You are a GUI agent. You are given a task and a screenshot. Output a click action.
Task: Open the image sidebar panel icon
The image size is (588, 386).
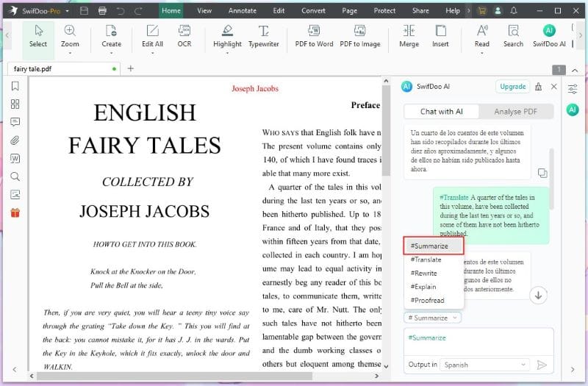pos(15,194)
